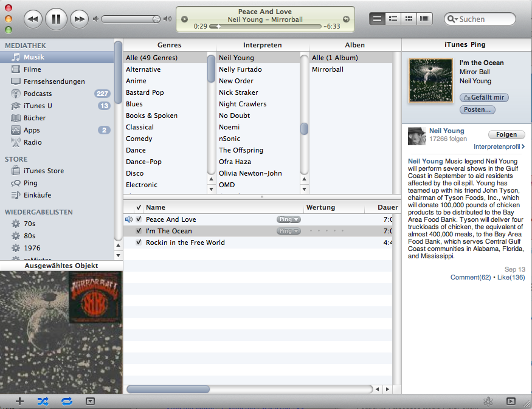
Task: Switch to album list view
Action: click(393, 19)
